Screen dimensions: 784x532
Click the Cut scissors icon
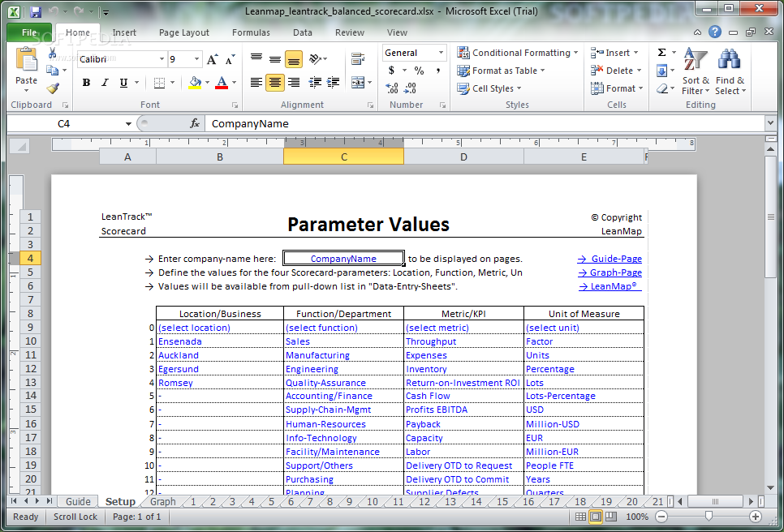(52, 53)
